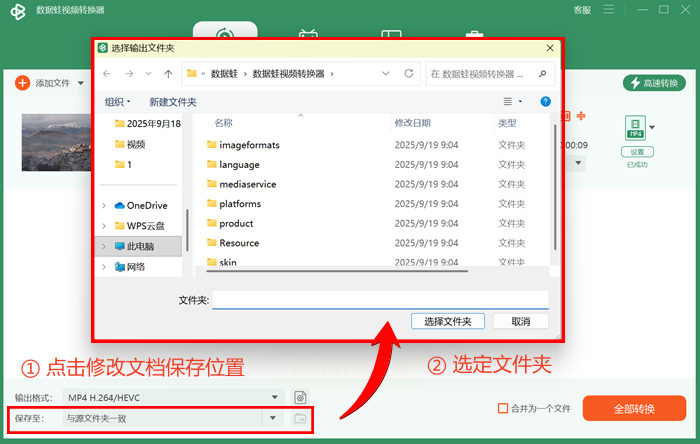Select the imageformats folder

coord(243,145)
